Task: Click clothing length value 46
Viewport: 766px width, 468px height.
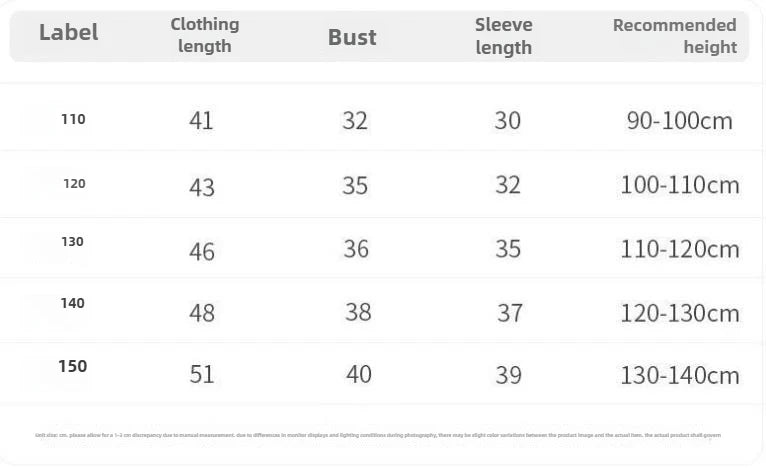Action: coord(202,250)
